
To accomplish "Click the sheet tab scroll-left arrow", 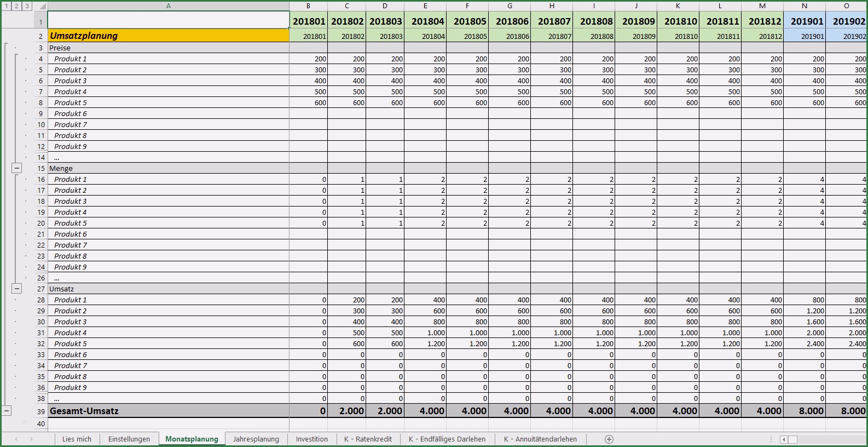I will click(16, 439).
